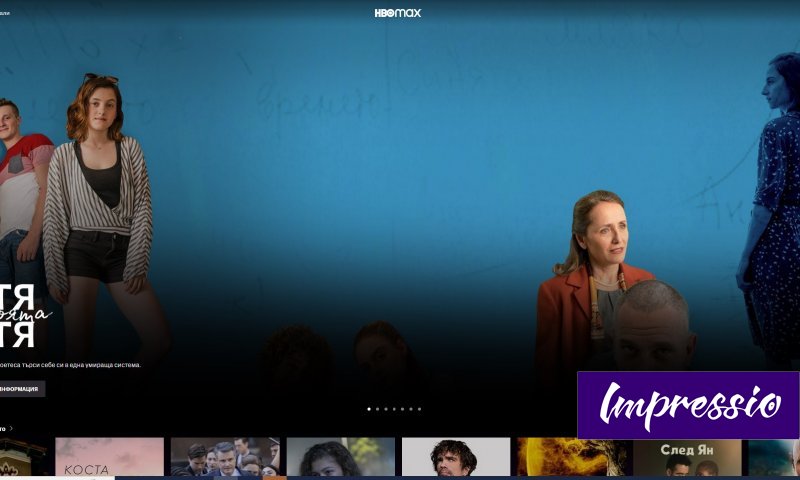The image size is (800, 480).
Task: Open the След Ян thumbnail
Action: 687,457
